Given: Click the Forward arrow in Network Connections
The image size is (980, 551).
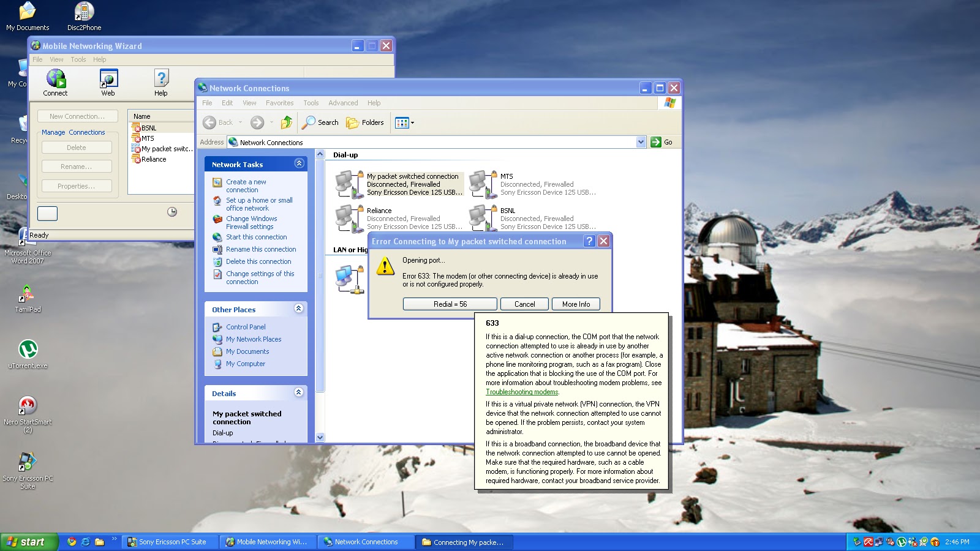Looking at the screenshot, I should point(257,122).
